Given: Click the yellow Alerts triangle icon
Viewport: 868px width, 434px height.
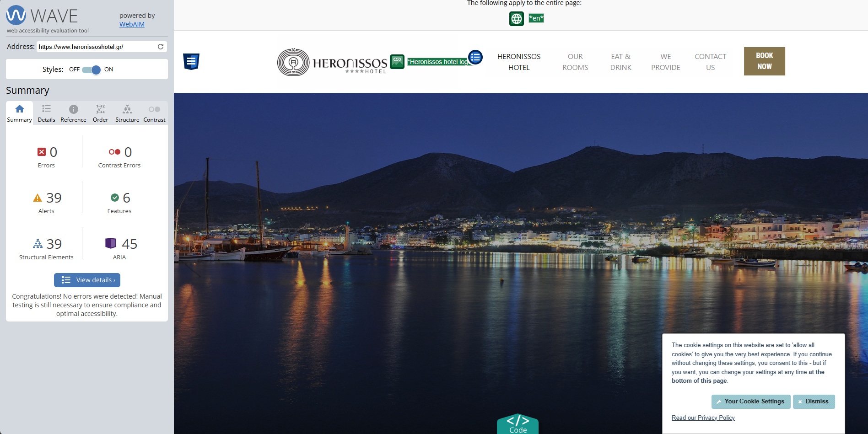Looking at the screenshot, I should pos(38,198).
